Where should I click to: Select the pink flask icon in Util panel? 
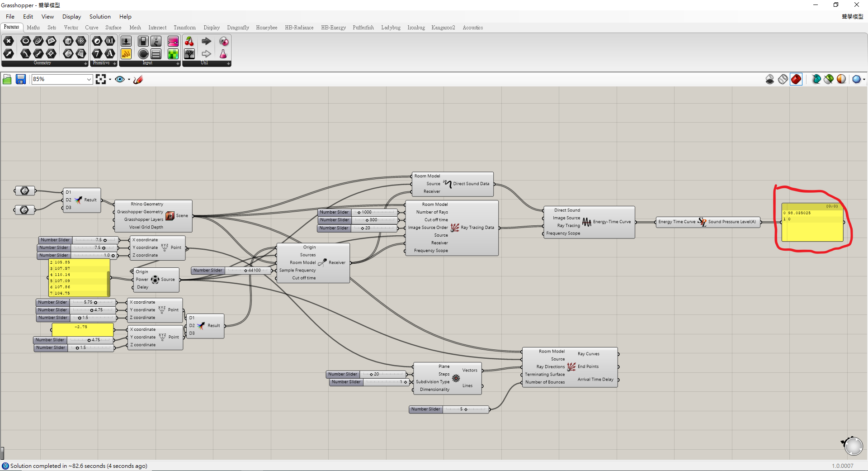tap(223, 54)
